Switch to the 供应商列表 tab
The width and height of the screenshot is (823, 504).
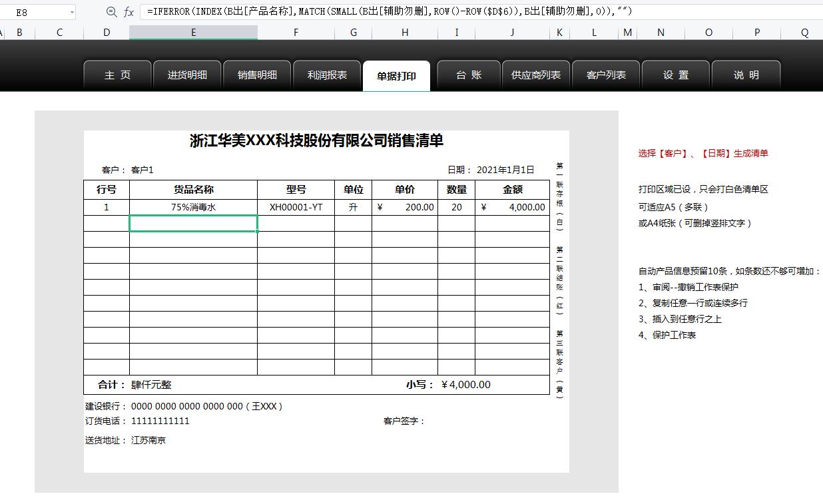(535, 75)
